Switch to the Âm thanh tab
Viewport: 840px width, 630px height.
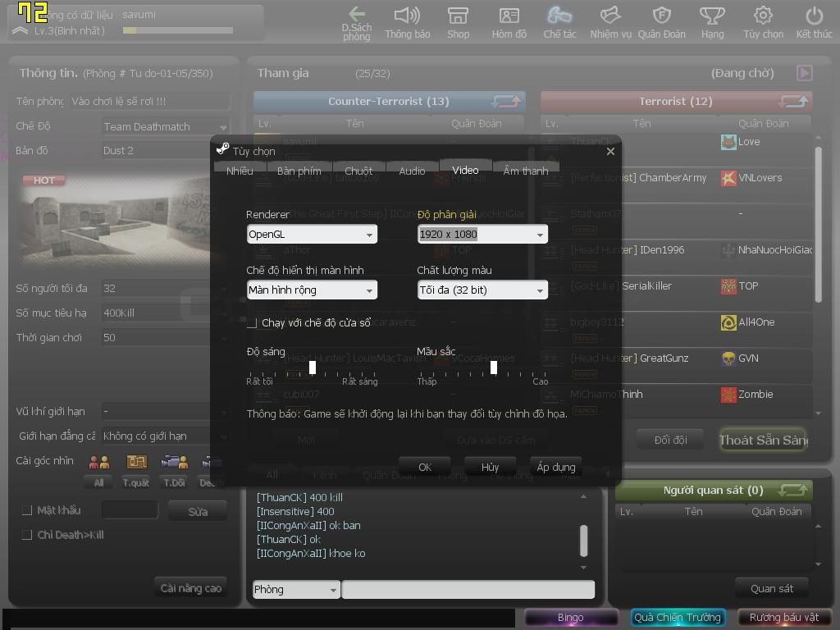tap(526, 171)
